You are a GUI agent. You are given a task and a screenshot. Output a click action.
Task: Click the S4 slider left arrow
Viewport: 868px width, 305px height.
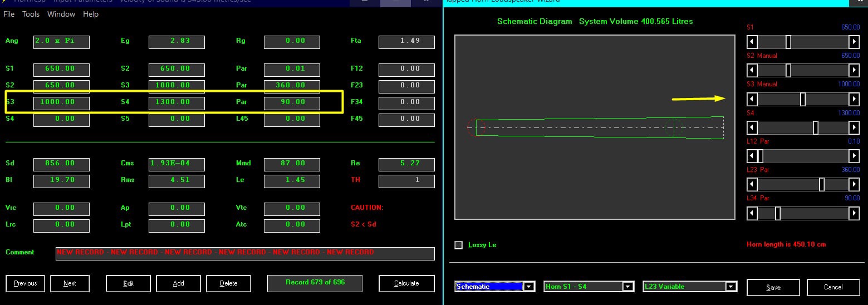(752, 127)
